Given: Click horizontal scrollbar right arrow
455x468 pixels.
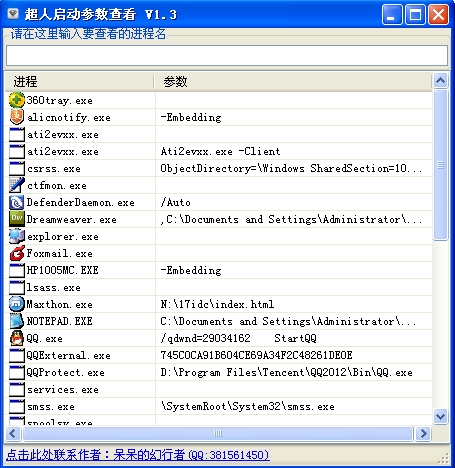Looking at the screenshot, I should click(423, 433).
